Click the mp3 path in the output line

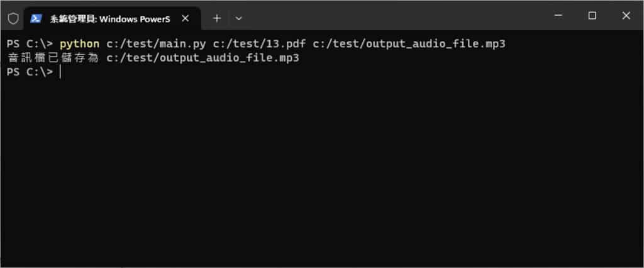tap(202, 58)
